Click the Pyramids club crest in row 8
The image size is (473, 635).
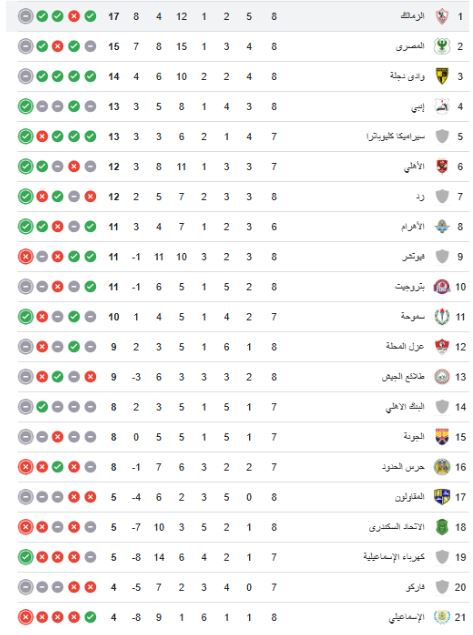point(442,227)
